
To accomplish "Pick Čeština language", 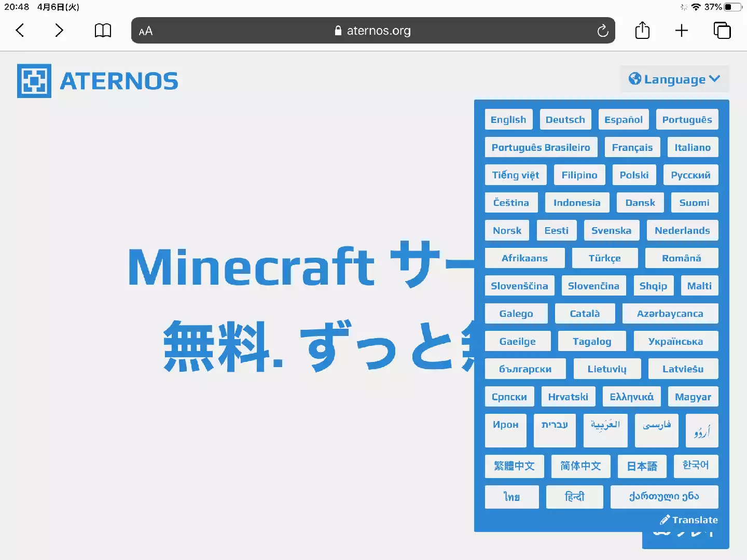I will click(x=511, y=203).
